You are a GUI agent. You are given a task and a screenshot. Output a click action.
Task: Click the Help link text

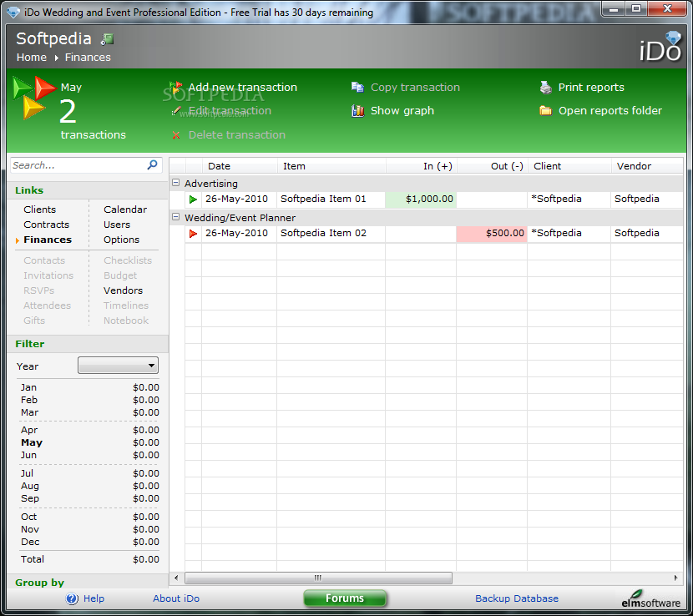(94, 598)
